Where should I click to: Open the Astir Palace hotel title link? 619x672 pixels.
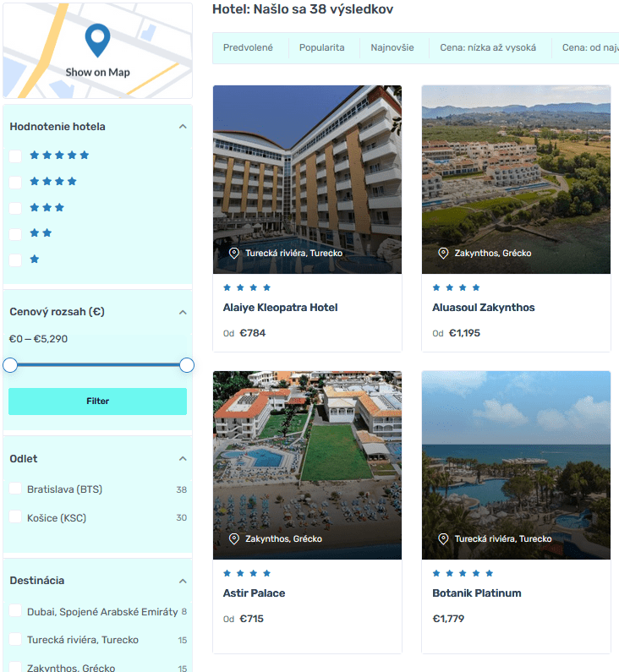254,593
